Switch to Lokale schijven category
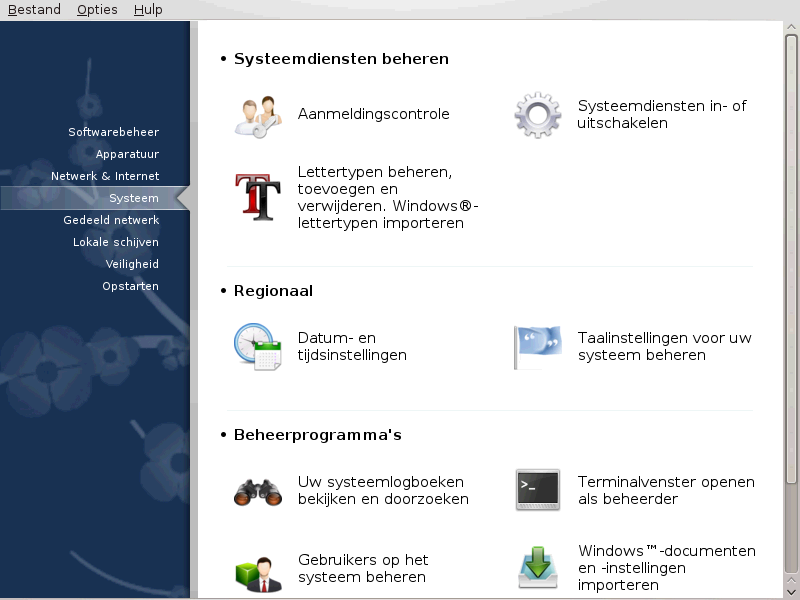 [x=116, y=242]
